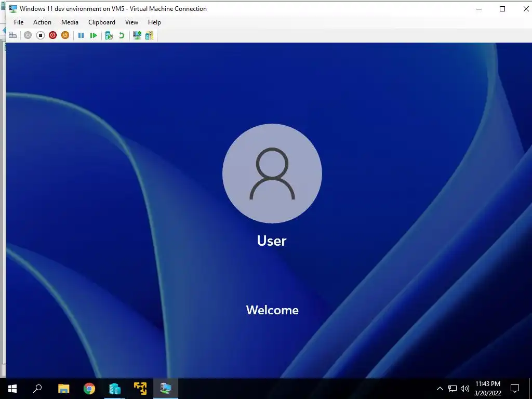Click the user avatar on the login screen
Screen dimensions: 532x399
[x=272, y=174]
